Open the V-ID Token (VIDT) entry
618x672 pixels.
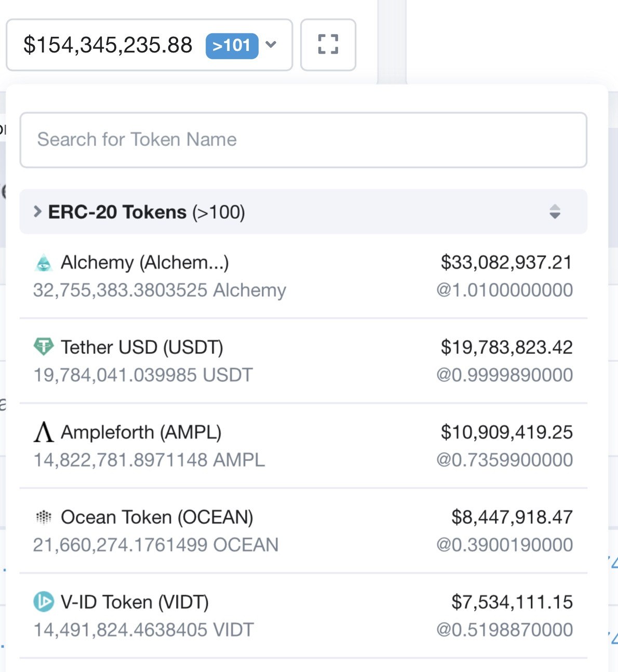[303, 615]
